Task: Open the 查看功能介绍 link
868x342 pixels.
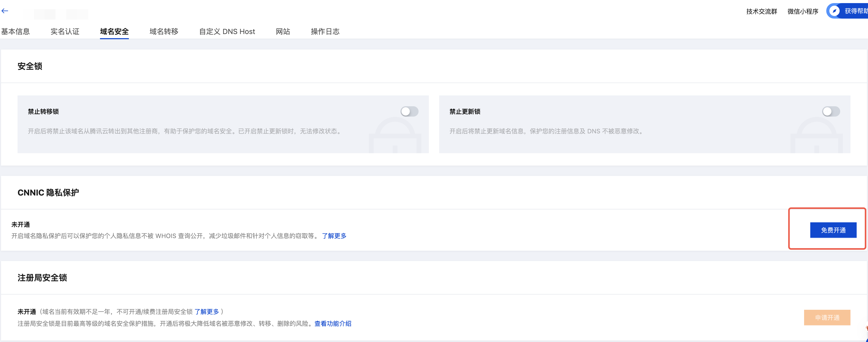Action: tap(332, 323)
